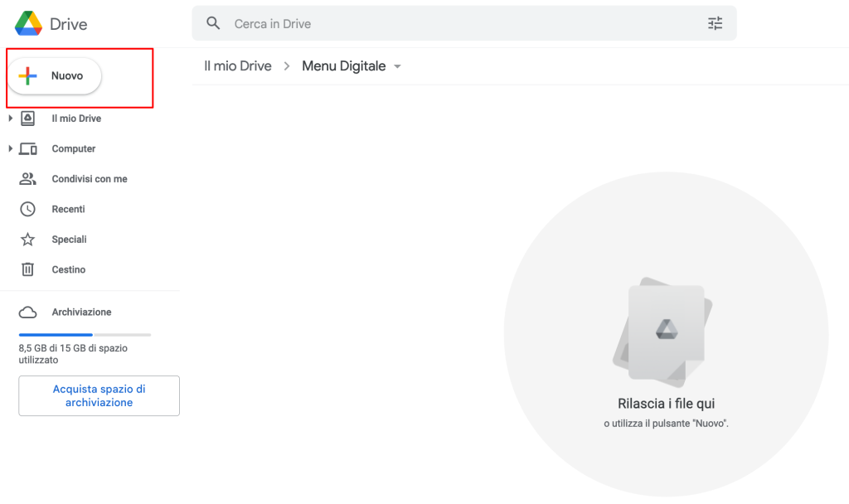Open the Menu Digitale folder dropdown
Viewport: 849px width, 504px height.
[397, 66]
